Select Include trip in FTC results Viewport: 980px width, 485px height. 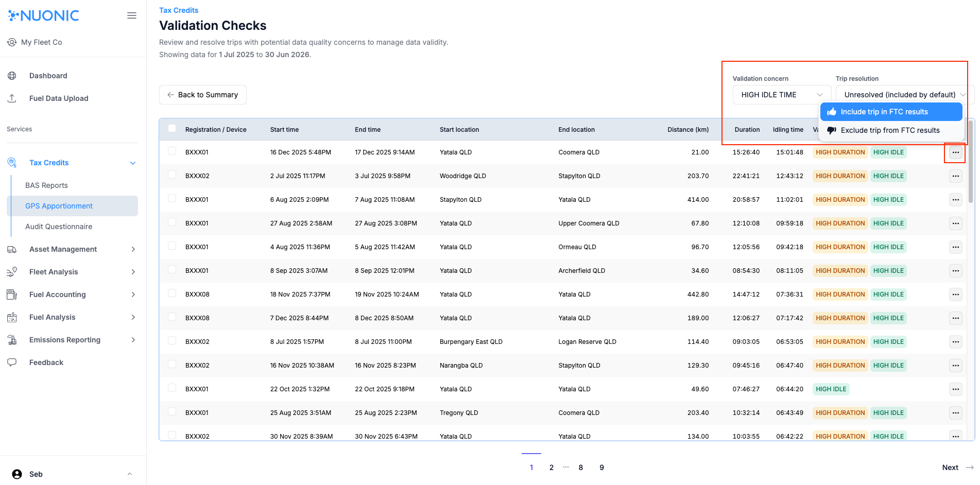(891, 112)
